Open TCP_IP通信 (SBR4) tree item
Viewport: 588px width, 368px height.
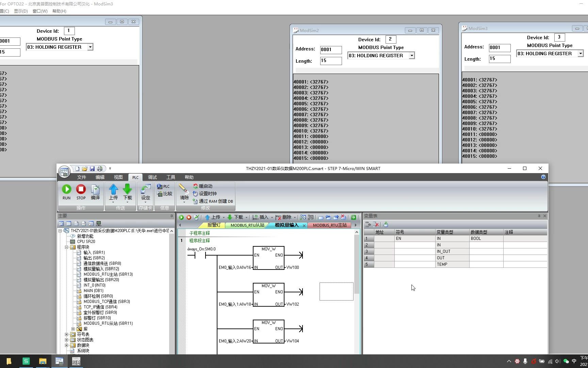click(100, 307)
